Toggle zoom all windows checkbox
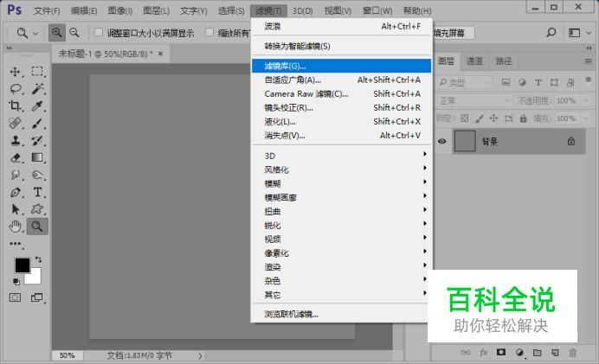Viewport: 599px width, 364px height. (209, 33)
